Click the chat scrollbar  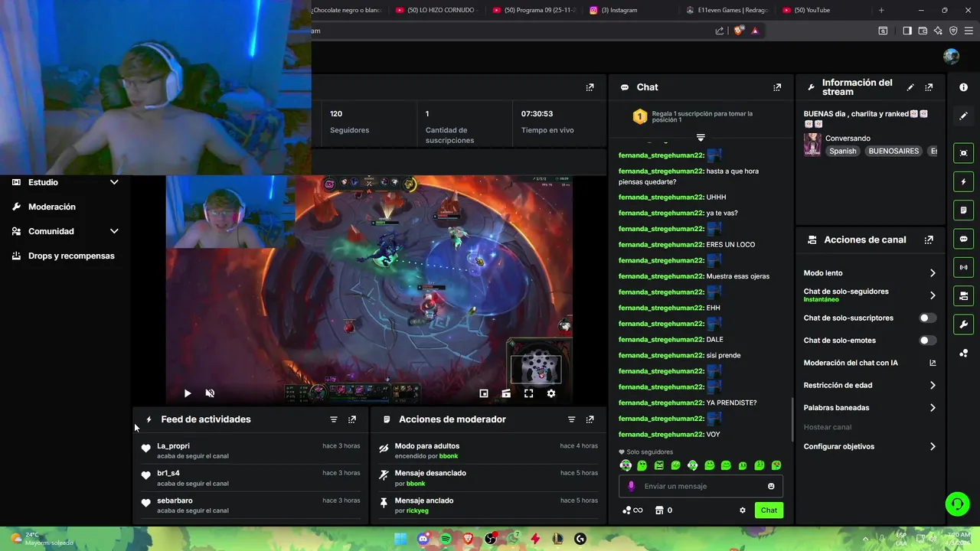(792, 419)
